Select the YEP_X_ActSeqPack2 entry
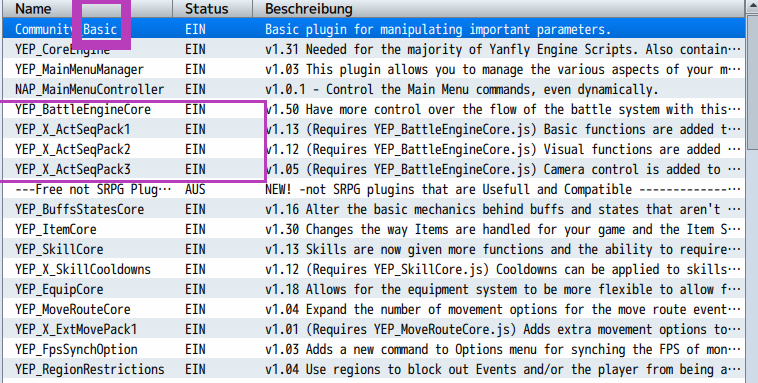This screenshot has width=758, height=383. [373, 149]
